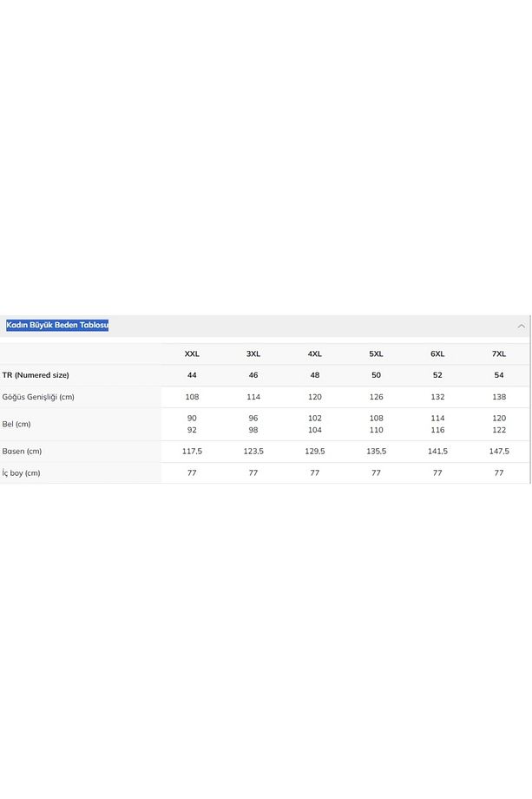Click the Basen (cm) row label
Screen dimensions: 532x799
tap(22, 452)
